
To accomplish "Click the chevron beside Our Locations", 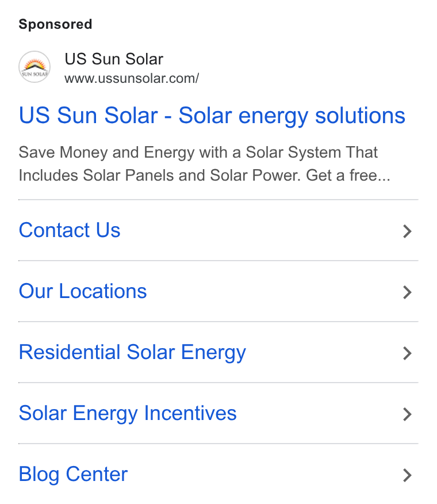I will 407,292.
